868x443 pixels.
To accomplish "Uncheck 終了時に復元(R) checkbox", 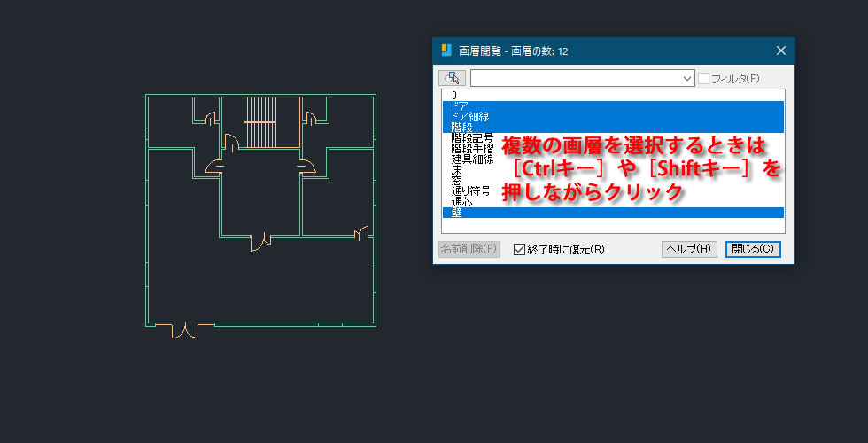I will 519,249.
